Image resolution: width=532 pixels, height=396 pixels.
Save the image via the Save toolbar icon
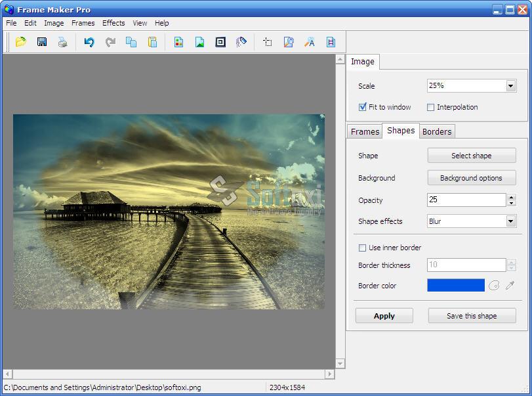(x=41, y=42)
